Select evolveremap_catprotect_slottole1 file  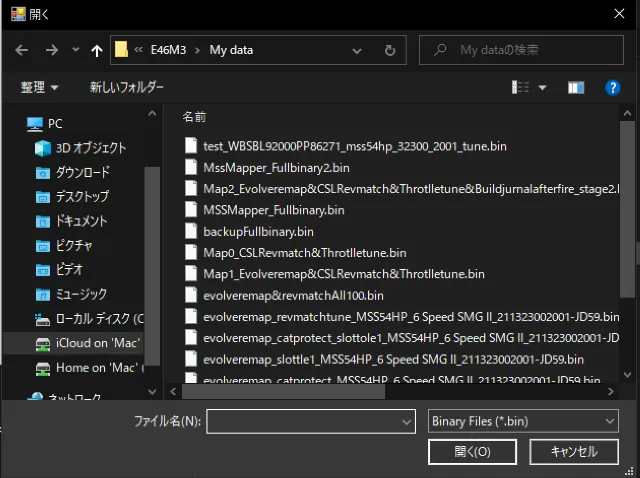tap(401, 338)
